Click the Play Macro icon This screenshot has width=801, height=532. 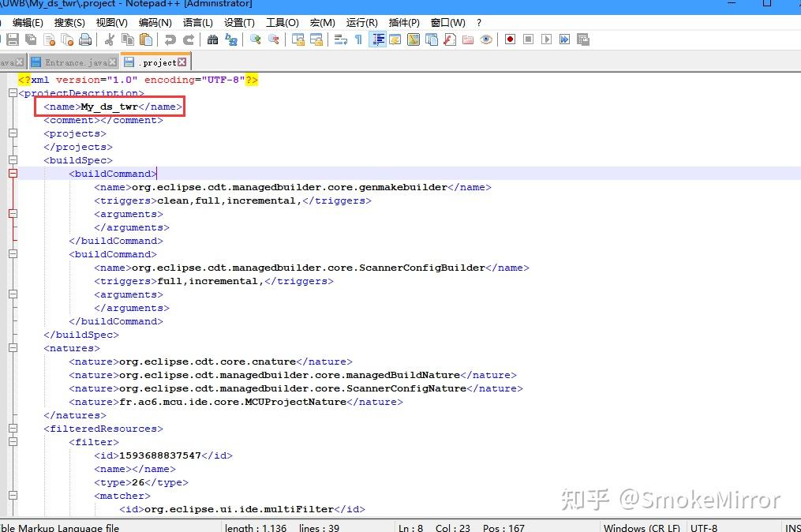tap(548, 39)
